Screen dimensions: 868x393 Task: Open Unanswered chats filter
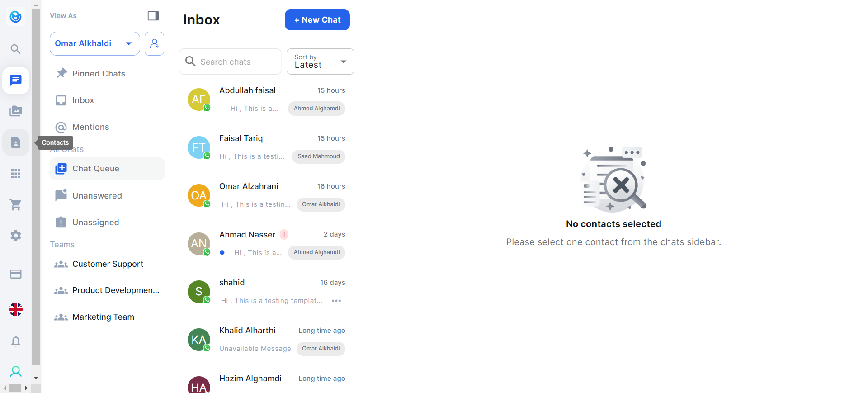coord(97,196)
